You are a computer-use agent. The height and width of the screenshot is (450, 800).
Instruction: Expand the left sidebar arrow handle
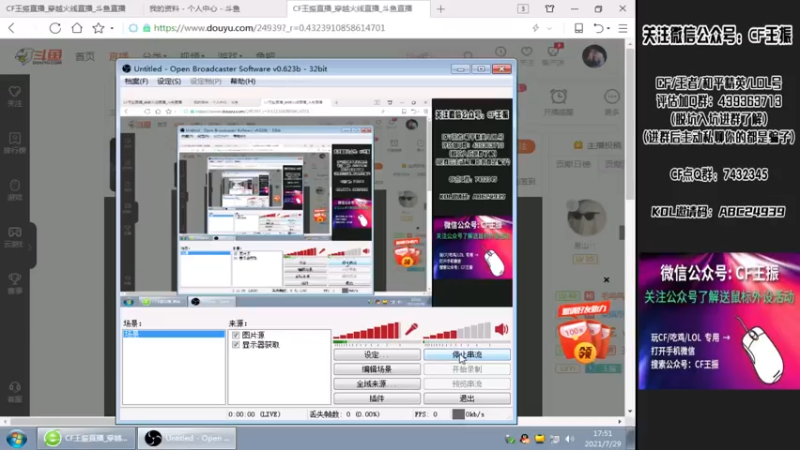[x=32, y=247]
